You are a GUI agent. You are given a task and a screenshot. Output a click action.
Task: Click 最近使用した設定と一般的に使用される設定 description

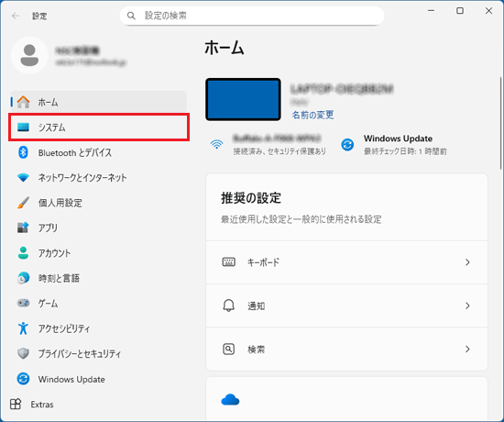click(x=301, y=219)
